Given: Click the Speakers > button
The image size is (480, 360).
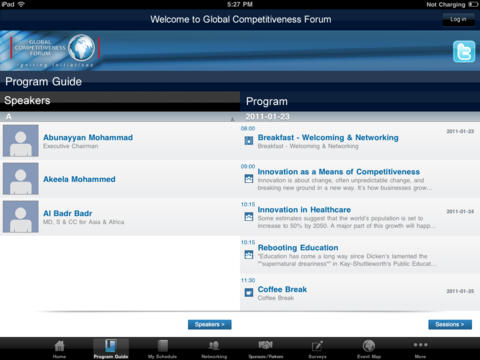Looking at the screenshot, I should tap(210, 324).
